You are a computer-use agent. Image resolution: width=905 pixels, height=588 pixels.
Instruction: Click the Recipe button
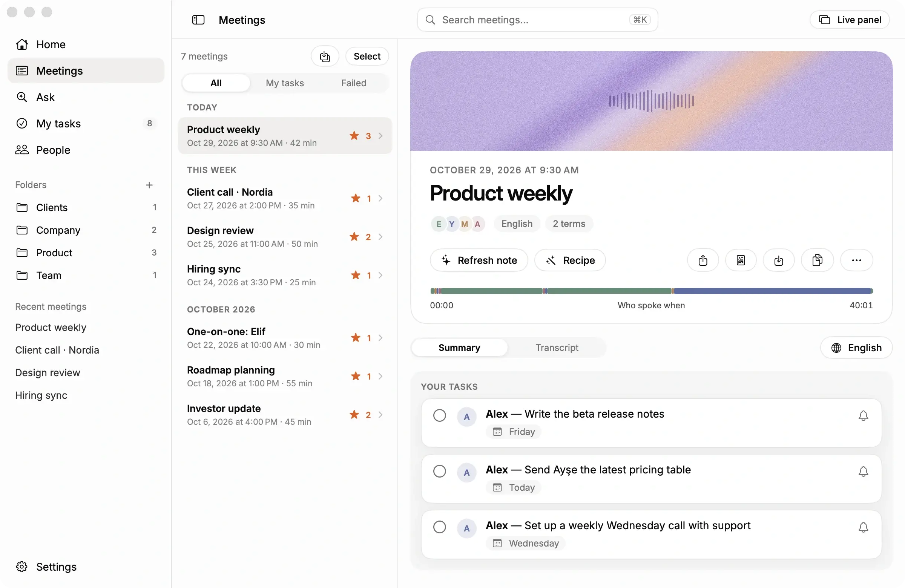click(570, 260)
